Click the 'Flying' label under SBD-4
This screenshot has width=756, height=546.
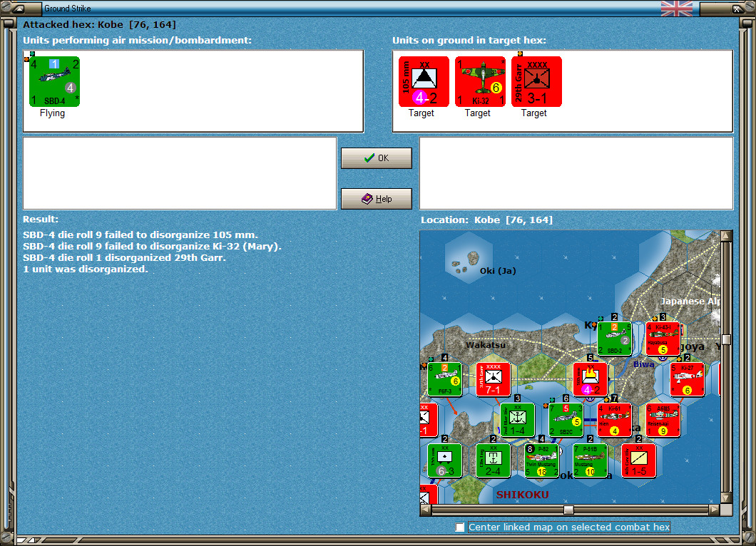[x=53, y=113]
